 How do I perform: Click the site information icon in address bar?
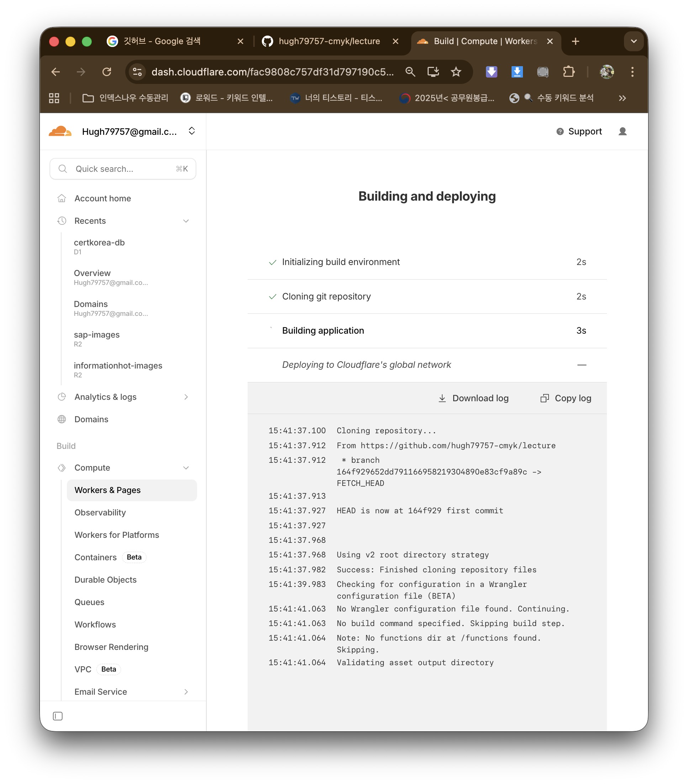(x=137, y=72)
